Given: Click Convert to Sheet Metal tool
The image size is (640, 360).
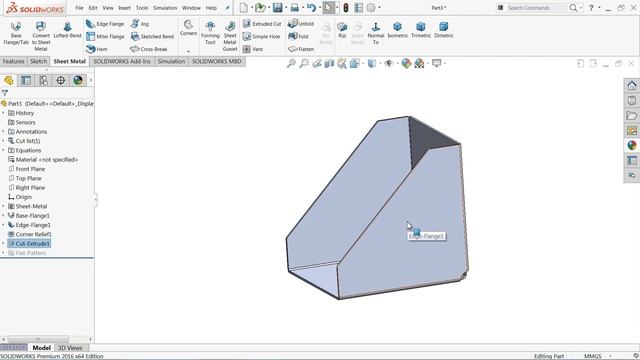Looking at the screenshot, I should [41, 36].
